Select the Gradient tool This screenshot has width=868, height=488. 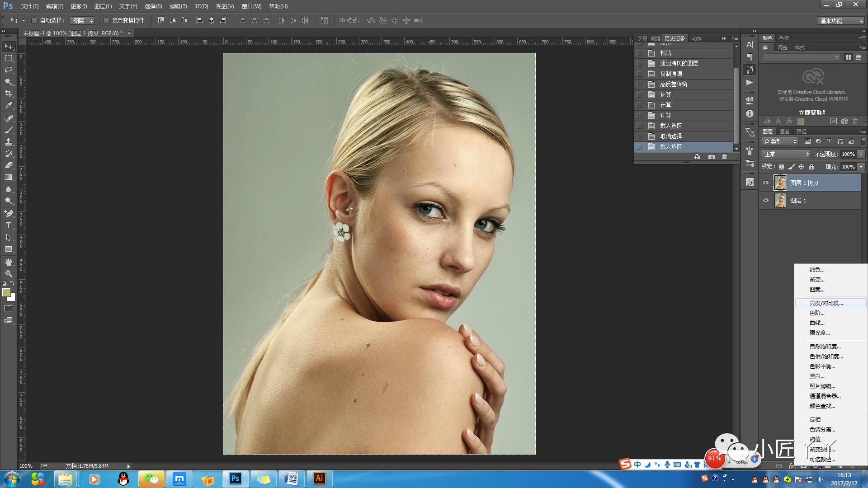(9, 177)
